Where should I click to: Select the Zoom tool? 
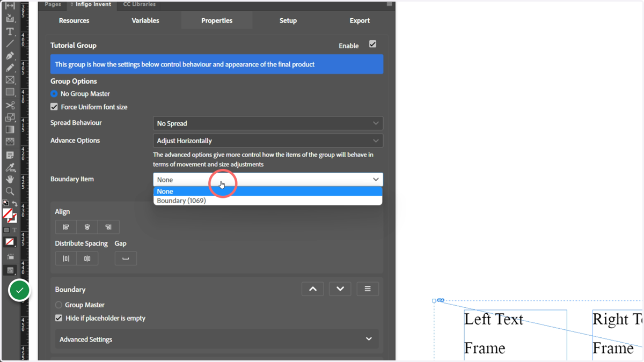[x=10, y=191]
